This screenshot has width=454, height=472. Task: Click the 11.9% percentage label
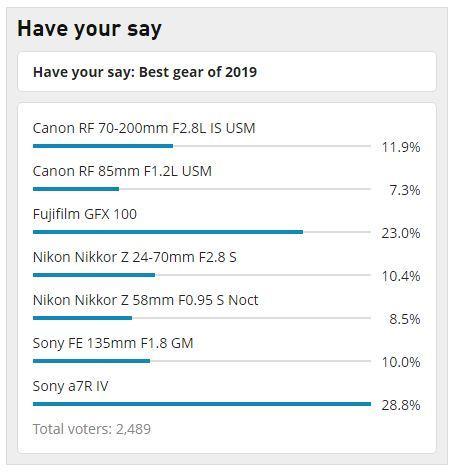tap(401, 147)
